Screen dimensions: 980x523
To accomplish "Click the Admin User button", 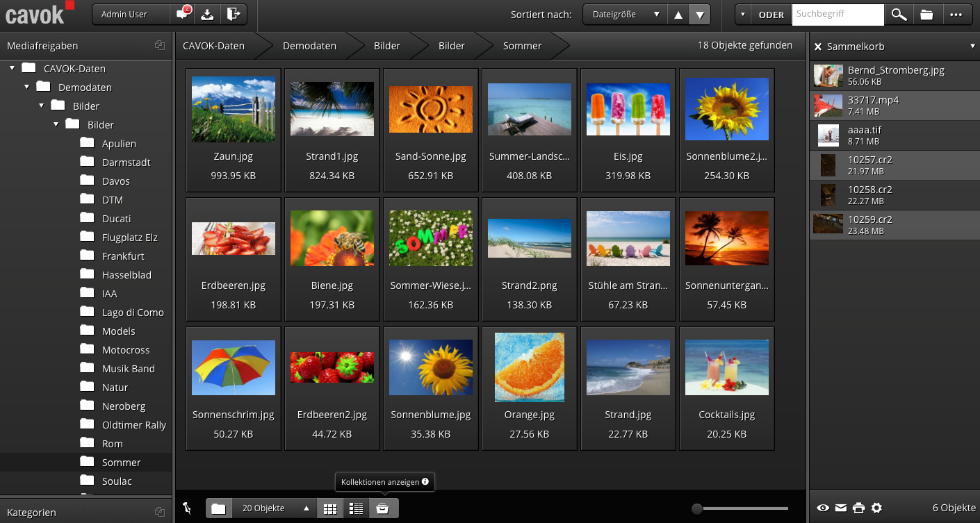I will coord(131,14).
